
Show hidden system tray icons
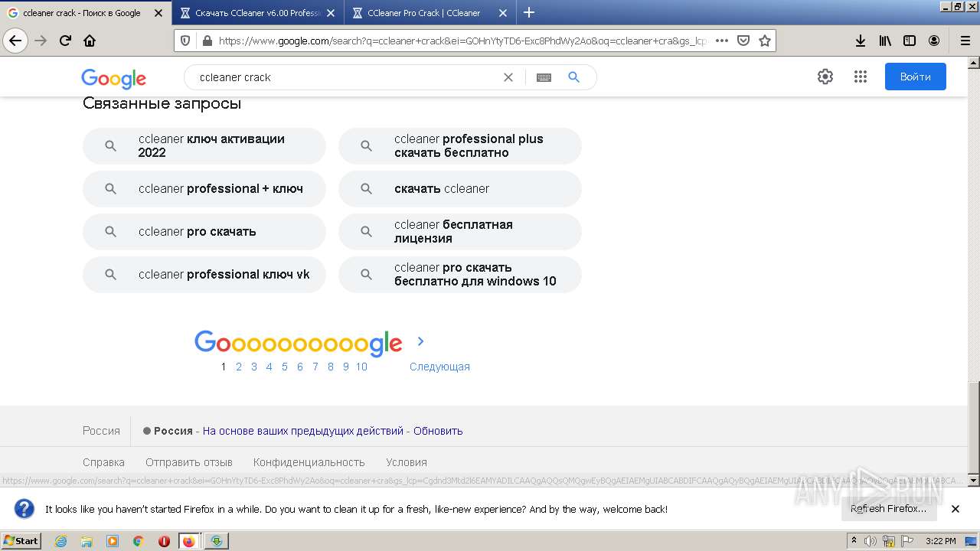click(x=854, y=541)
